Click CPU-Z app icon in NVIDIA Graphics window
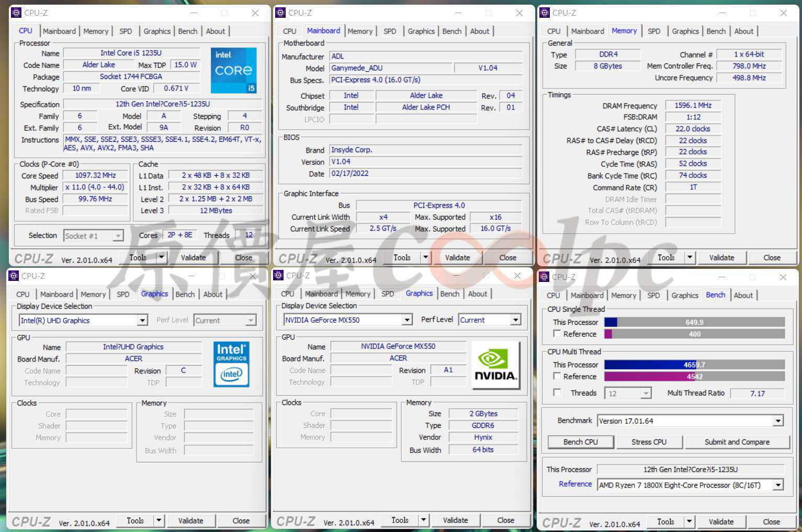This screenshot has height=532, width=802. tap(278, 276)
